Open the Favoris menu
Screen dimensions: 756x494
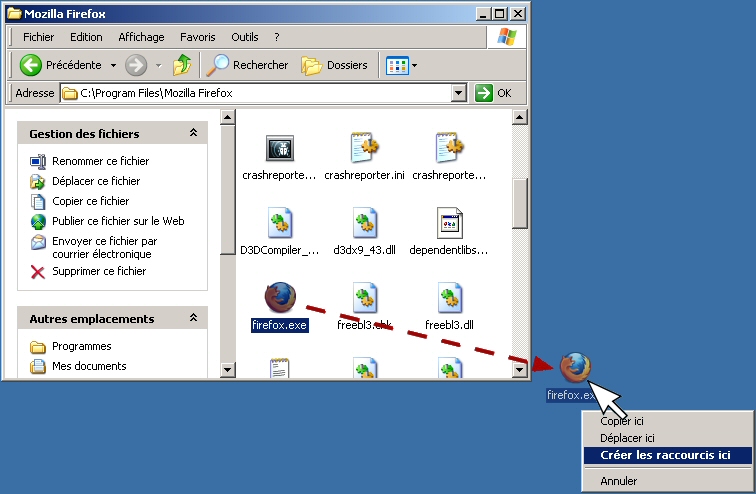(198, 37)
